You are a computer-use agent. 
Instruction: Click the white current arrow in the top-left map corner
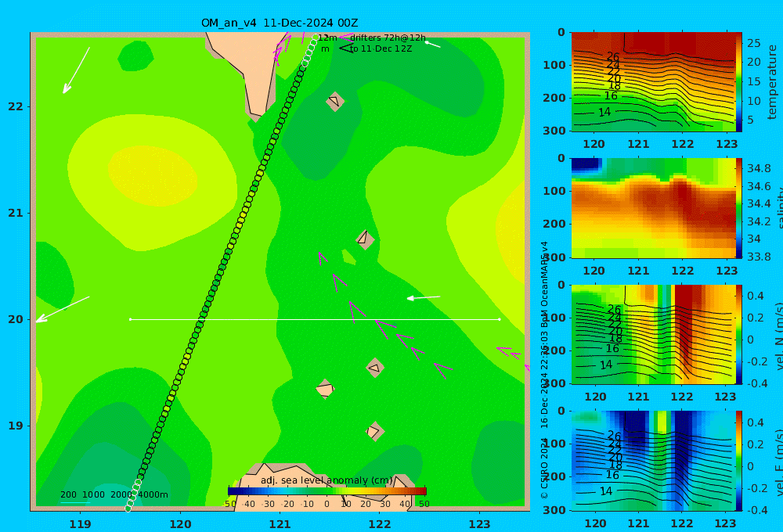coord(76,70)
